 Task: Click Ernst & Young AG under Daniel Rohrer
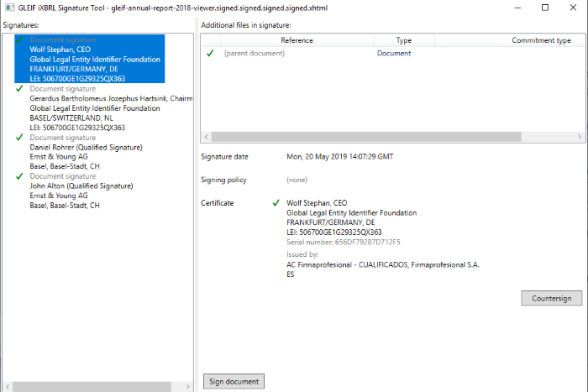(x=59, y=157)
